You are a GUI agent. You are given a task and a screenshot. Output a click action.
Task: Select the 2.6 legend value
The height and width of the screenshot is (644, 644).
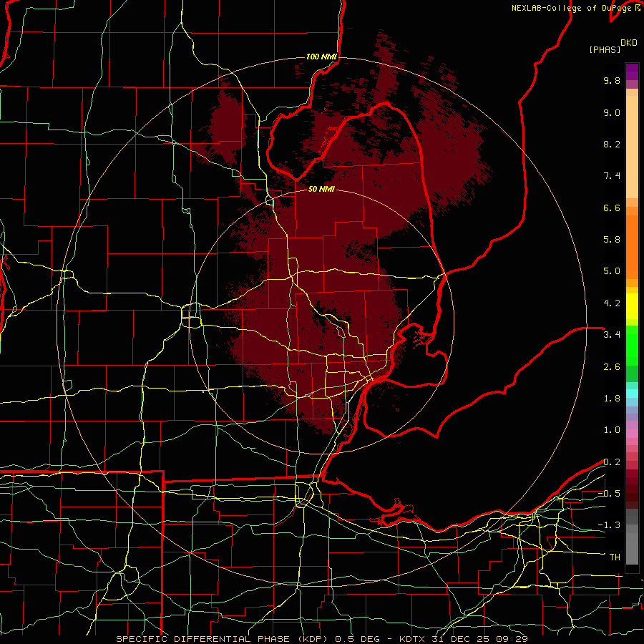coord(612,367)
